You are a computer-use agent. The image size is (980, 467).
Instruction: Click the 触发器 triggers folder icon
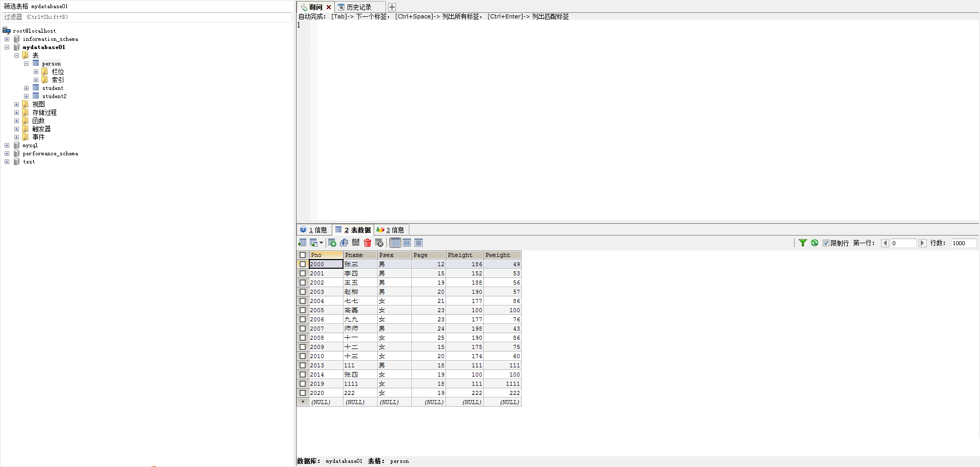[x=26, y=129]
